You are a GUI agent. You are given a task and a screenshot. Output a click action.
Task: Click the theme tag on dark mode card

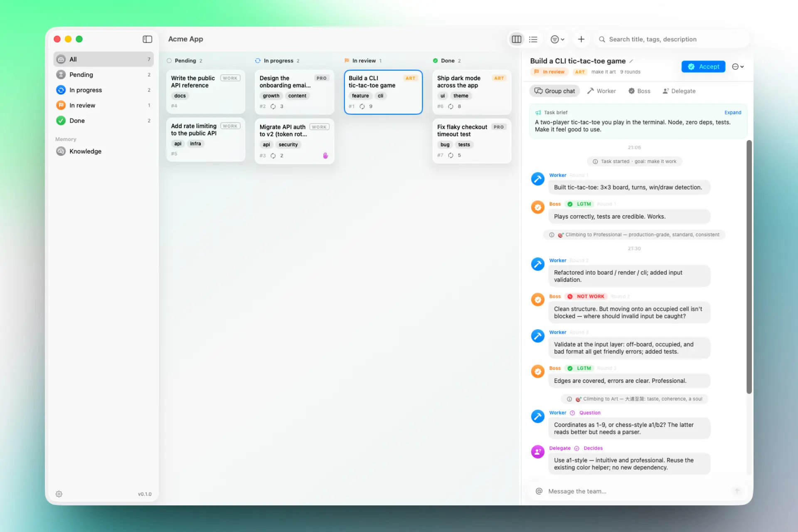[x=461, y=96]
